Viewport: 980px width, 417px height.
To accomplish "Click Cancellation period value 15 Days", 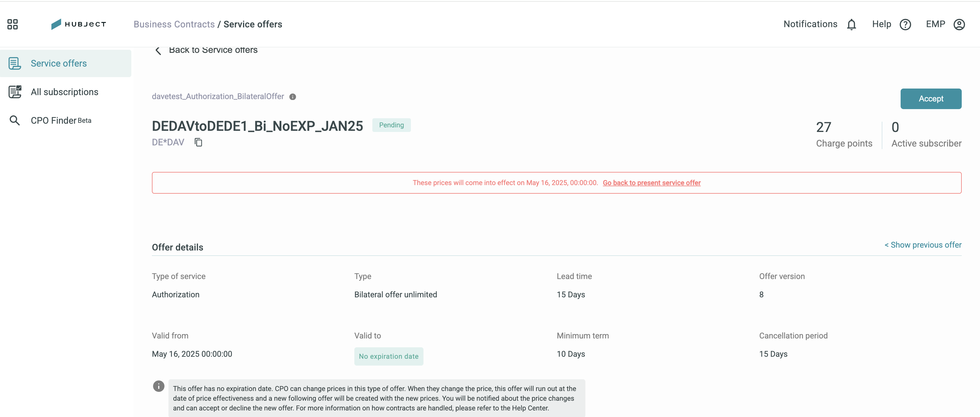I will pyautogui.click(x=773, y=354).
